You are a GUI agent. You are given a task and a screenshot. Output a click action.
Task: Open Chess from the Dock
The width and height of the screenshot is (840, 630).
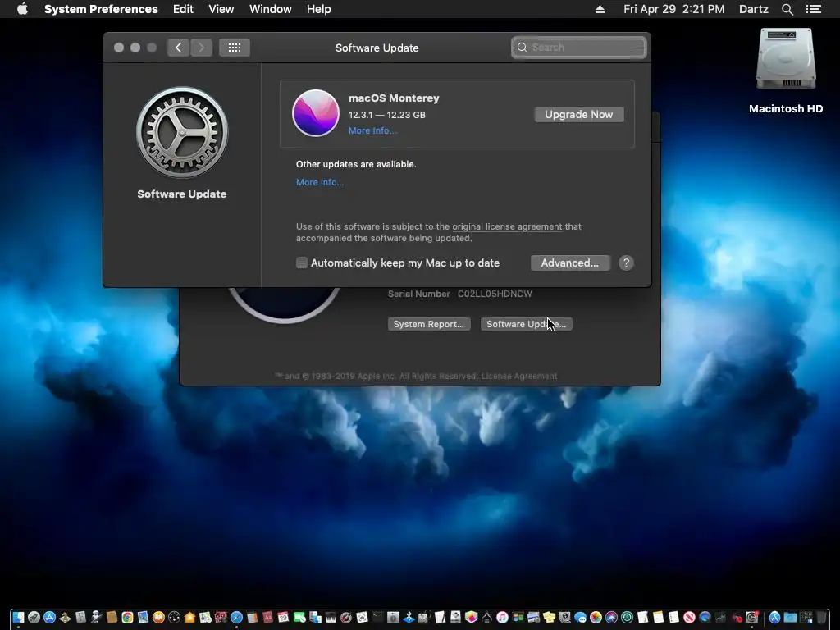tap(65, 617)
